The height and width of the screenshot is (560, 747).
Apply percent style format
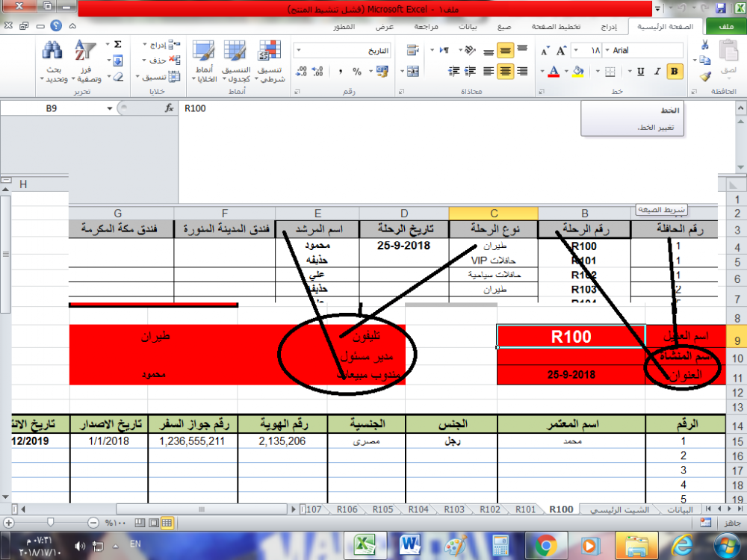click(x=357, y=72)
